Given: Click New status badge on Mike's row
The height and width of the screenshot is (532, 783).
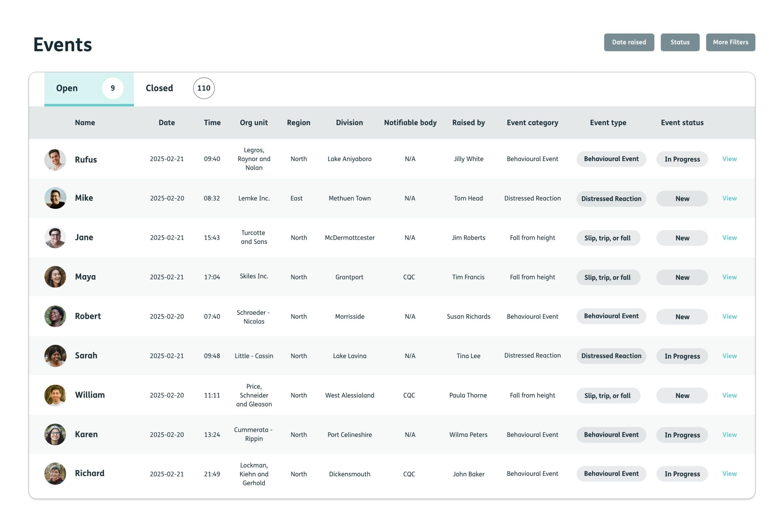Looking at the screenshot, I should [x=682, y=199].
